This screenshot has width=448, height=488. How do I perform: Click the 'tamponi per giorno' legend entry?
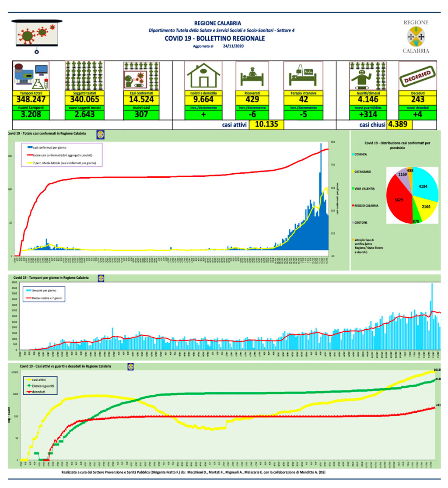click(42, 290)
